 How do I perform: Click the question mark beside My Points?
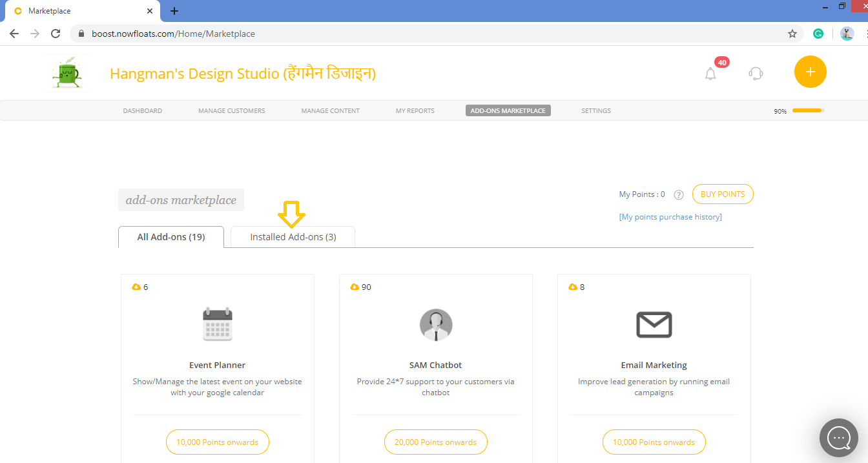click(x=678, y=194)
